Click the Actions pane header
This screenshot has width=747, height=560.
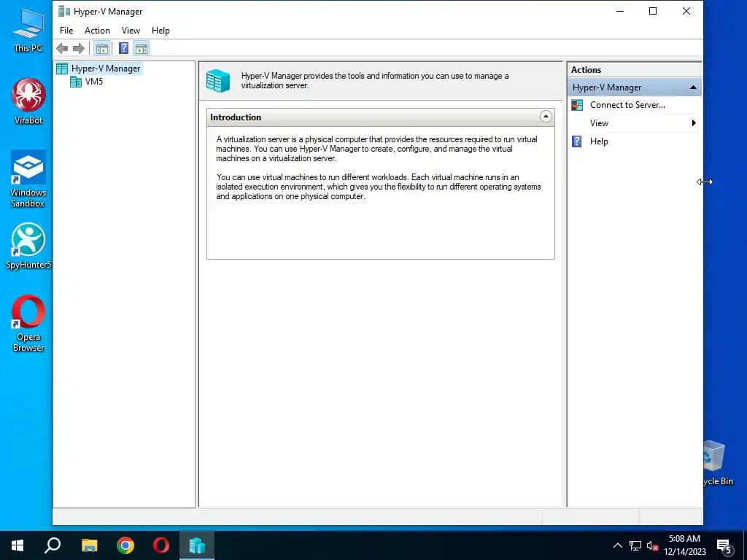(x=634, y=69)
